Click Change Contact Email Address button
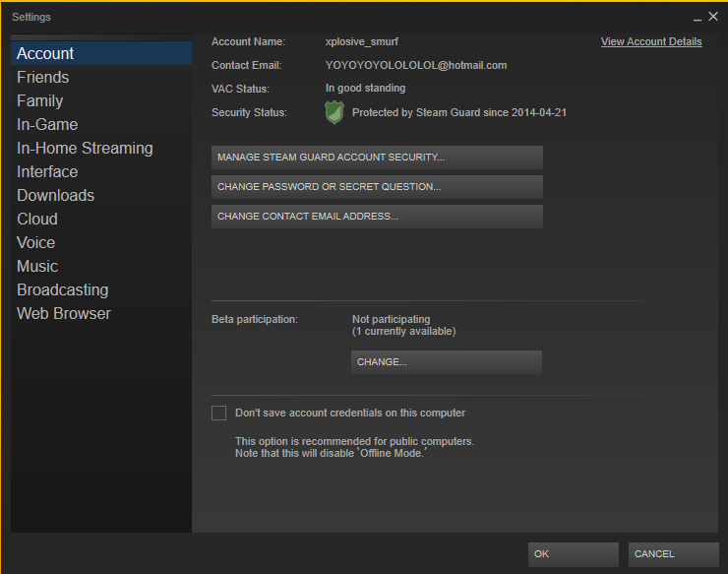The height and width of the screenshot is (574, 728). [377, 217]
